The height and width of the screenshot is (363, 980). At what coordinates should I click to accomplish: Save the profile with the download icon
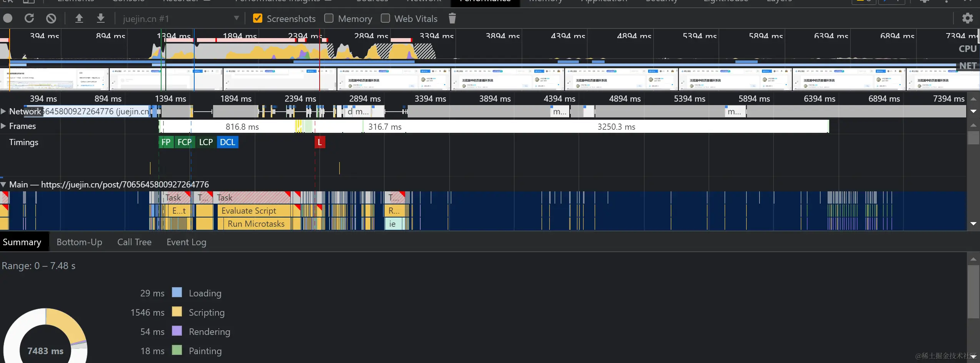point(100,18)
